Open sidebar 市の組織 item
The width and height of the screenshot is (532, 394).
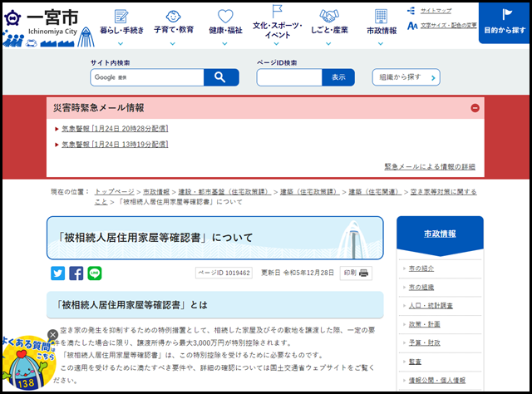(421, 287)
